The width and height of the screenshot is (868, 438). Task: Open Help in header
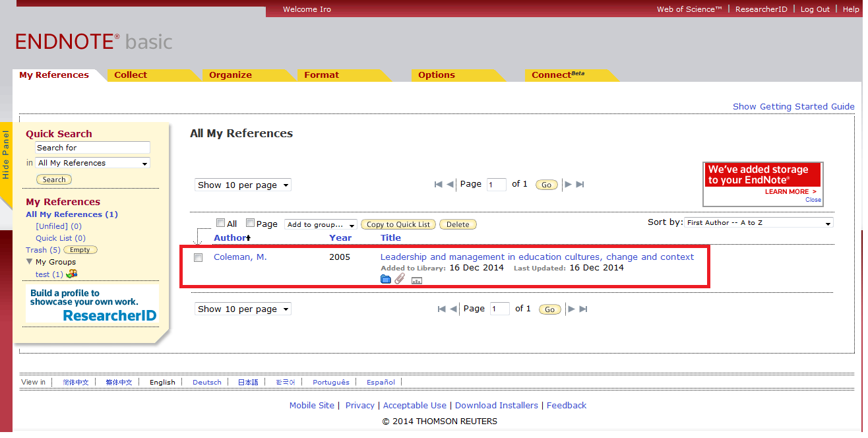point(851,9)
